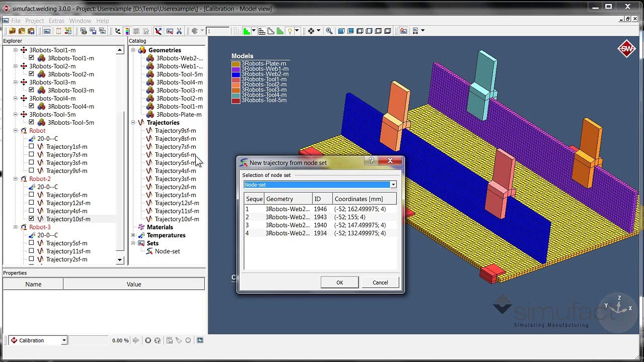Open the Extras menu
This screenshot has width=644, height=362.
(56, 21)
